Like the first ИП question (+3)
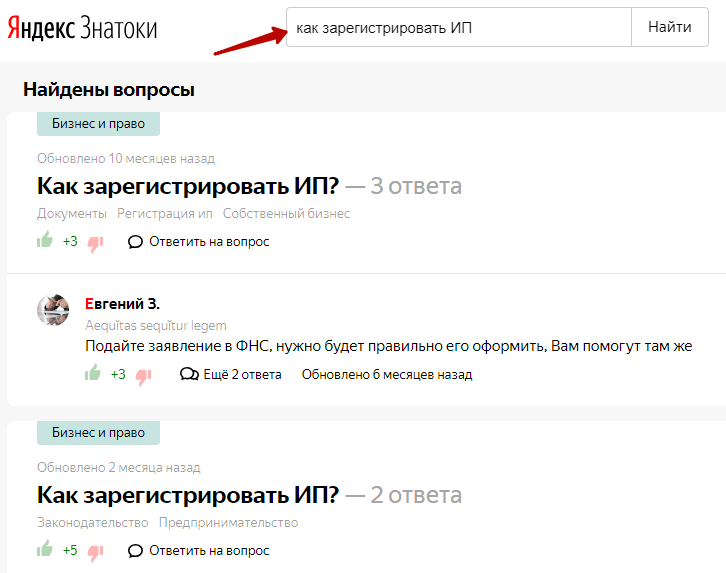The width and height of the screenshot is (726, 573). click(x=45, y=240)
